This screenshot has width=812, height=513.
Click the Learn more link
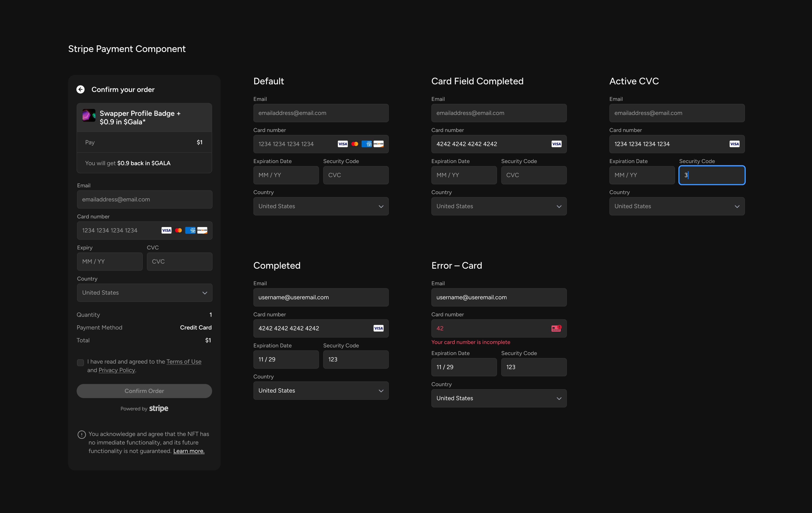[189, 451]
